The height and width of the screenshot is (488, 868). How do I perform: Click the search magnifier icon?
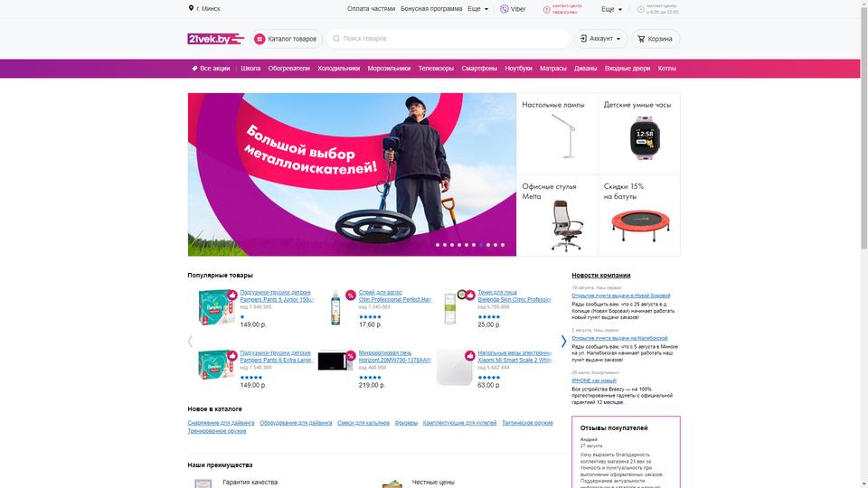(x=336, y=39)
